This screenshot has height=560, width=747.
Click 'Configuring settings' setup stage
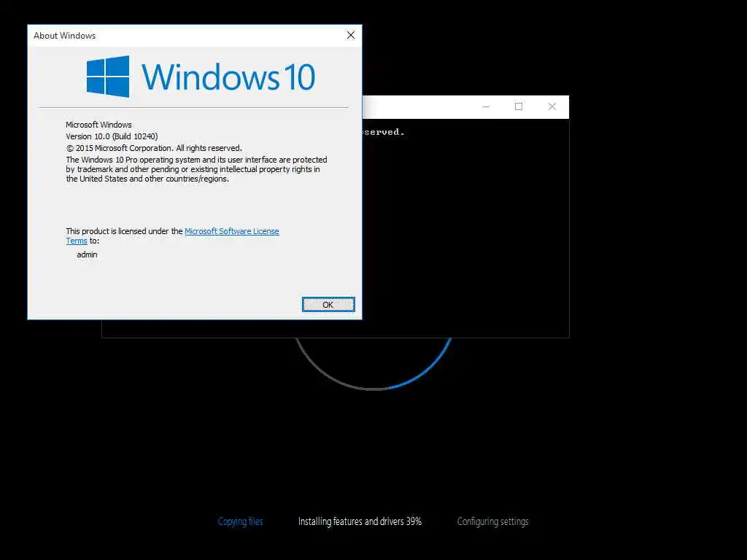point(492,521)
